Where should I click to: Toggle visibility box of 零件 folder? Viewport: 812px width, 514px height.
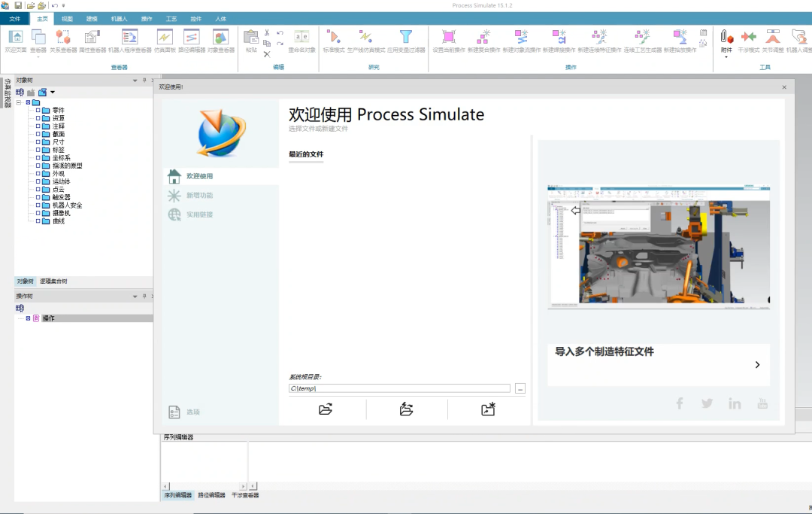coord(38,111)
